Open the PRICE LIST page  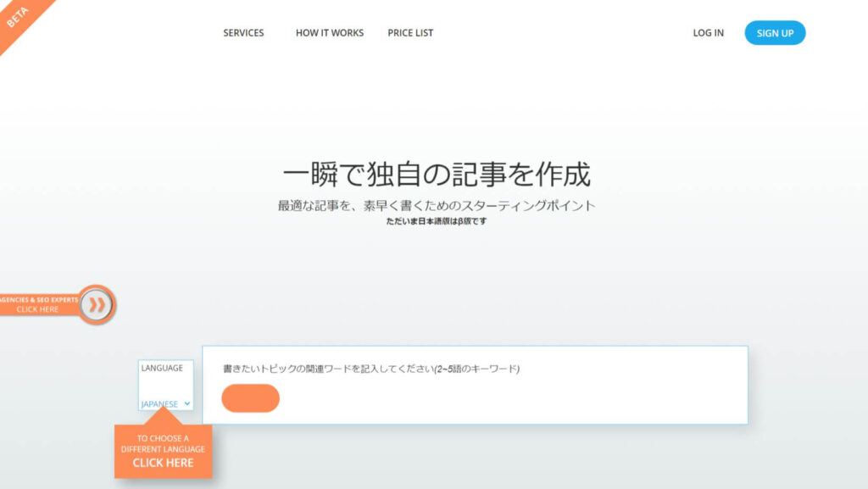[x=409, y=33]
